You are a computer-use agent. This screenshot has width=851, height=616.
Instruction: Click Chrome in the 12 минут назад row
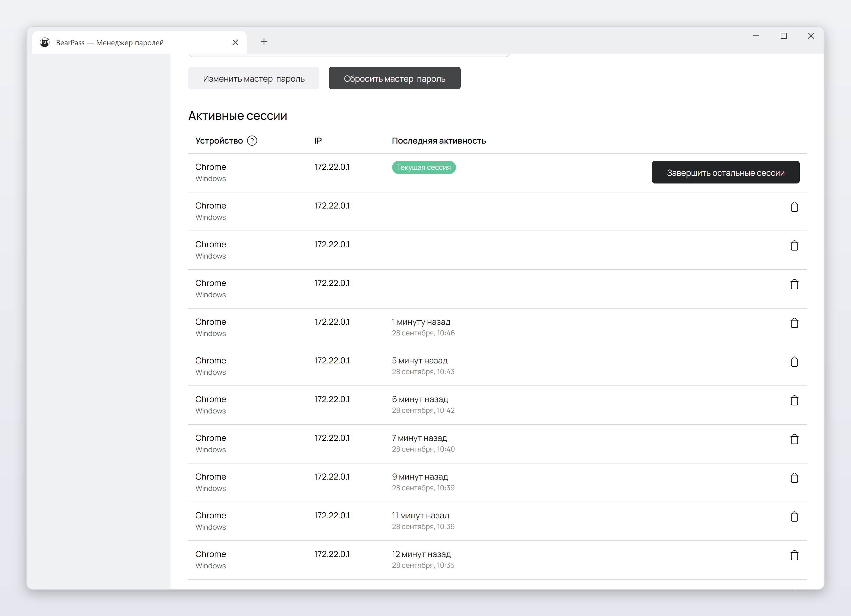click(x=210, y=554)
